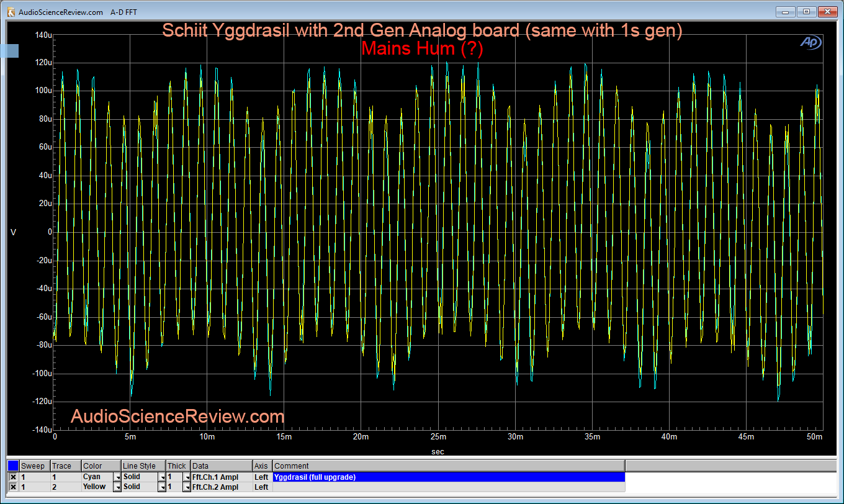
Task: Click the empty comment cell for trace 2
Action: point(448,487)
